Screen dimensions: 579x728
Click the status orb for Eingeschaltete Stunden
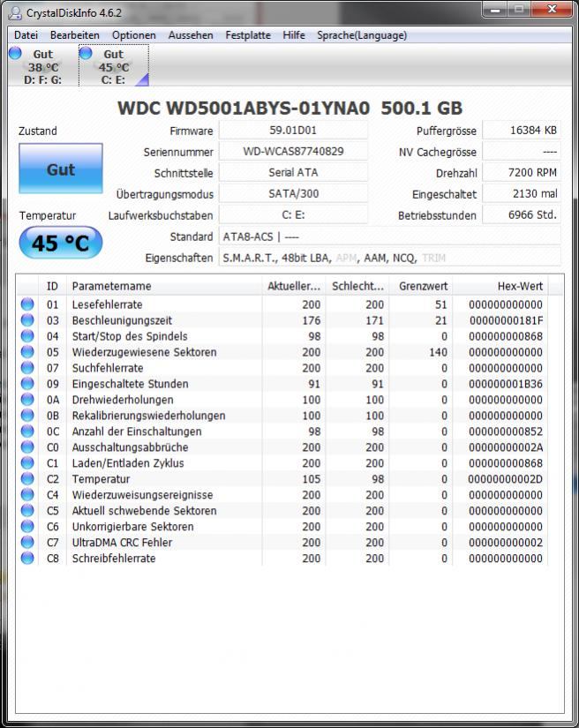[x=27, y=384]
